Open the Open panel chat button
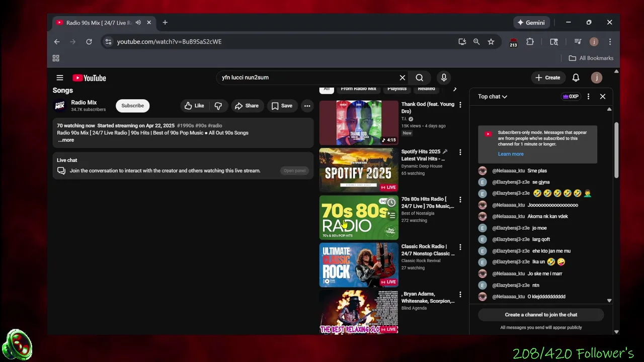The width and height of the screenshot is (644, 362). pos(294,171)
